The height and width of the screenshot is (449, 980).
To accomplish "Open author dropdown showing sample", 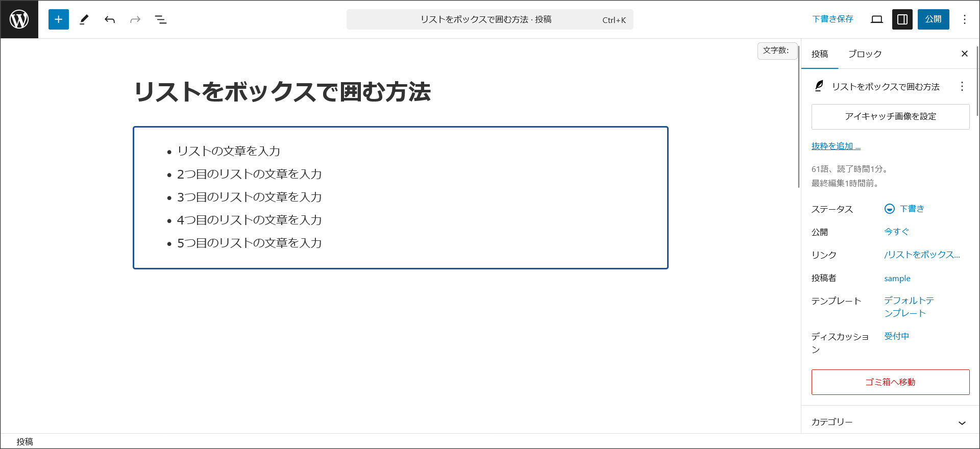I will 897,278.
